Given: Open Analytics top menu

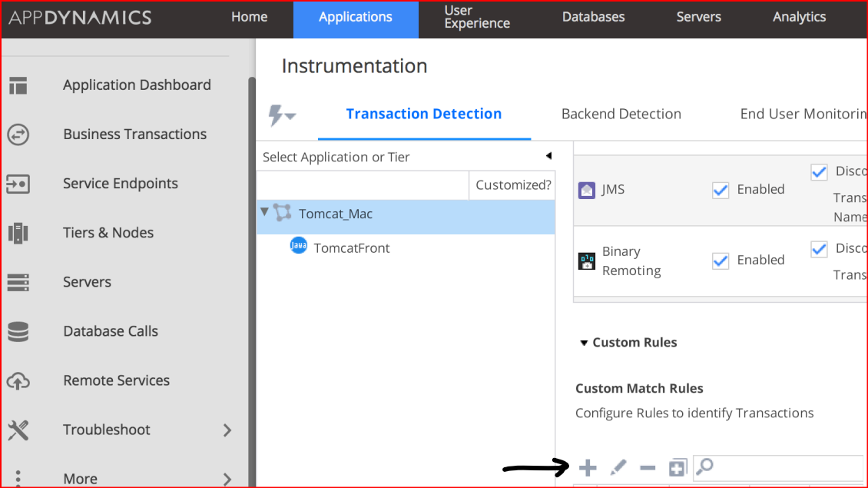Looking at the screenshot, I should [799, 17].
